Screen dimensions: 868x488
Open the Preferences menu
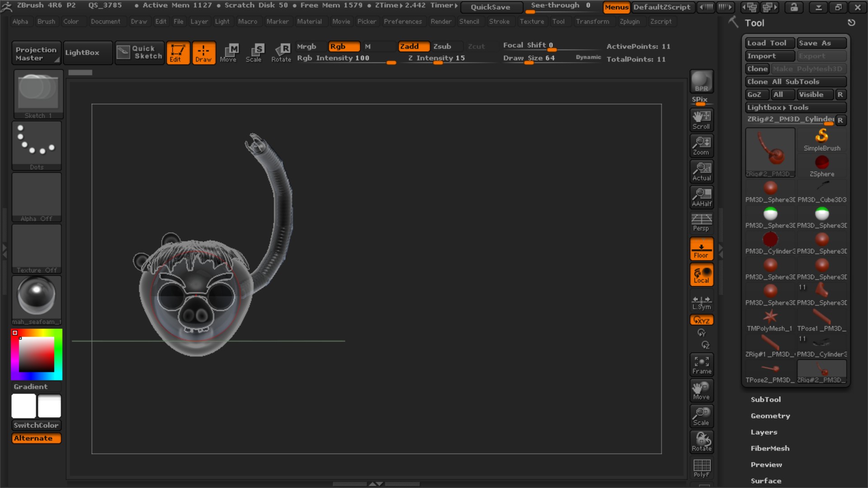click(402, 21)
